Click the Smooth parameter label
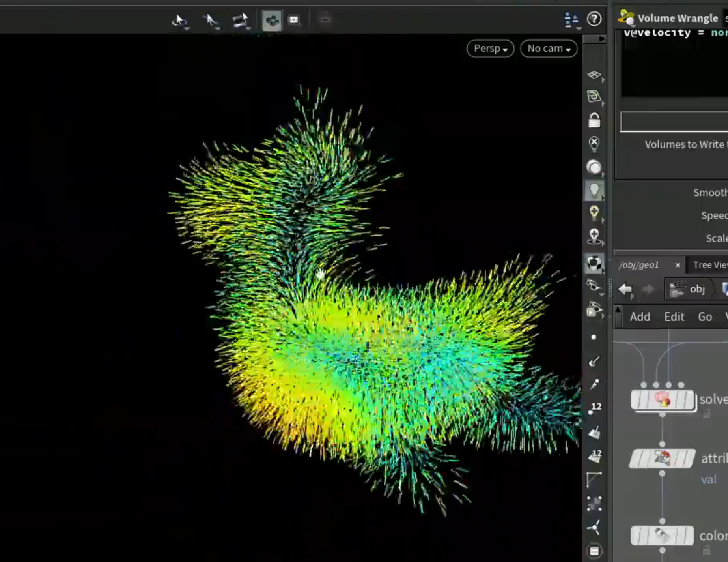728x562 pixels. 711,193
